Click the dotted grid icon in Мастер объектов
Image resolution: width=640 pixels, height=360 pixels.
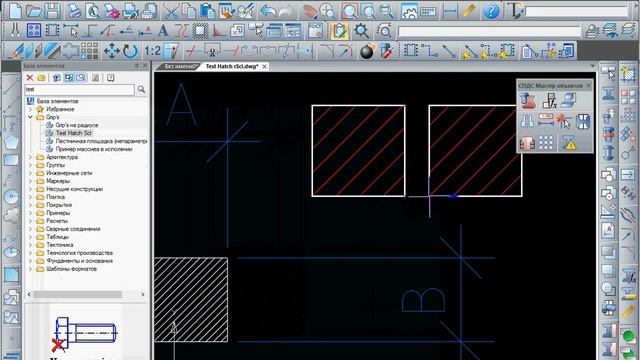point(546,143)
